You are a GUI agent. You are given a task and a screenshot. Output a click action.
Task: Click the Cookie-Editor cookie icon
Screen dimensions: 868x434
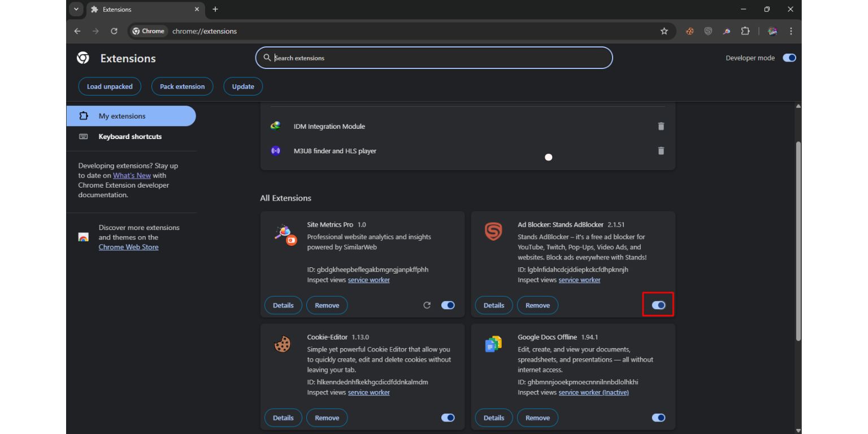(282, 344)
